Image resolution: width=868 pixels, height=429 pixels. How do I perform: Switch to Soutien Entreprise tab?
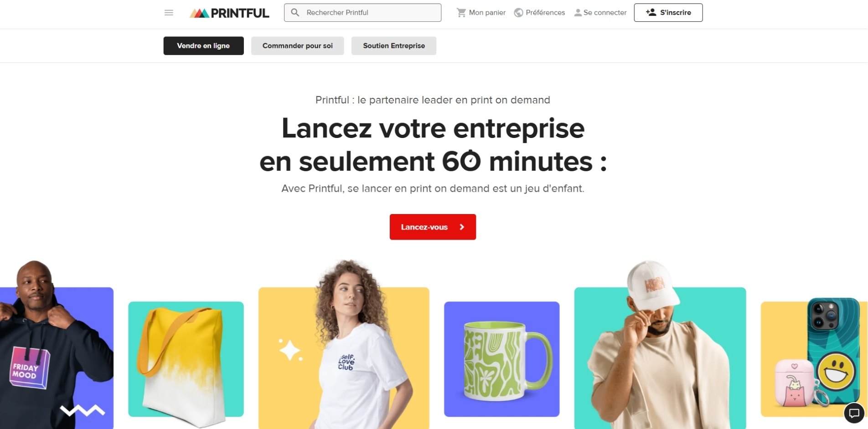coord(394,46)
